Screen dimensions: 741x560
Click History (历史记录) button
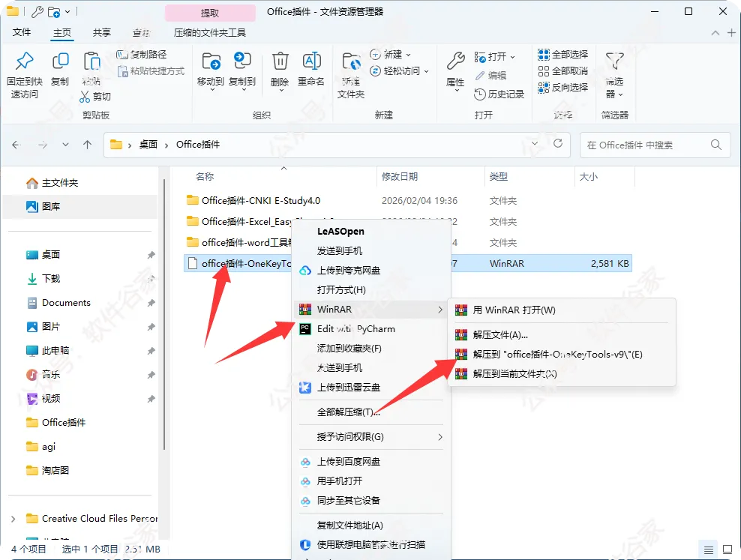499,94
